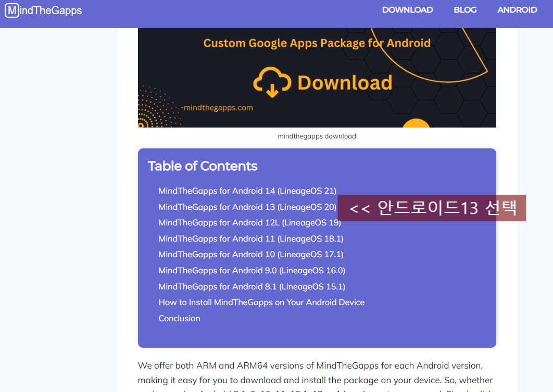The width and height of the screenshot is (553, 392).
Task: Jump to the Conclusion section link
Action: click(x=179, y=318)
